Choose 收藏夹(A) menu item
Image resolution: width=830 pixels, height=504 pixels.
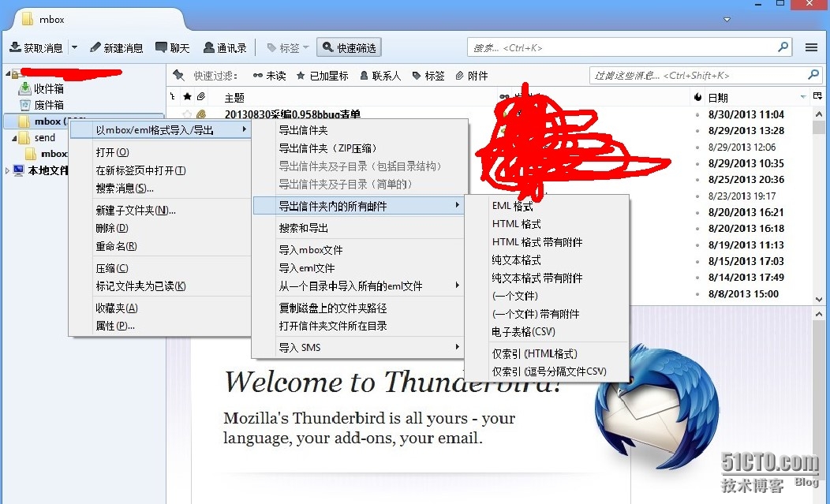tap(117, 308)
